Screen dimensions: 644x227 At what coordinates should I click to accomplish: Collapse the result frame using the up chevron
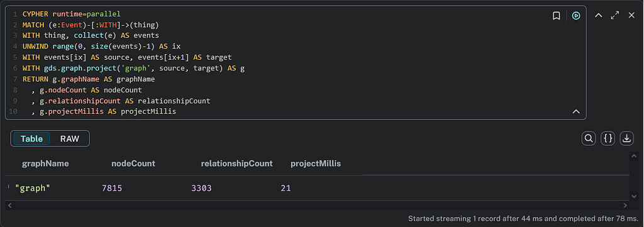coord(599,16)
